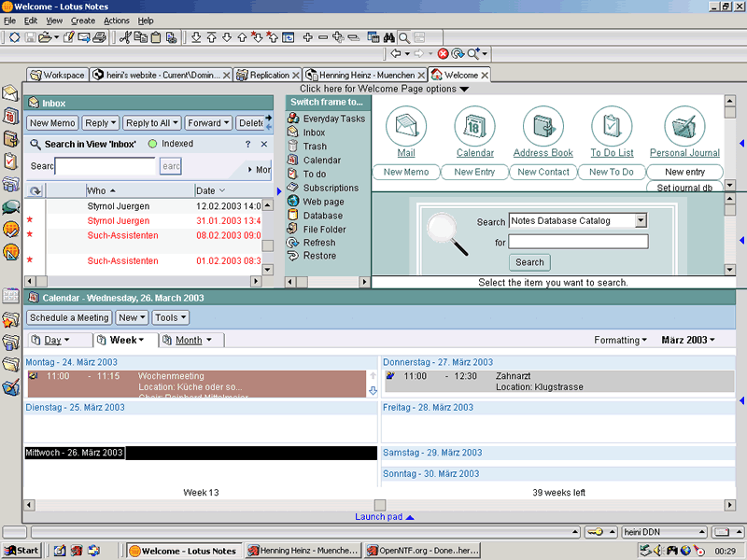
Task: Click the binoculars Find toolbar icon
Action: point(388,37)
